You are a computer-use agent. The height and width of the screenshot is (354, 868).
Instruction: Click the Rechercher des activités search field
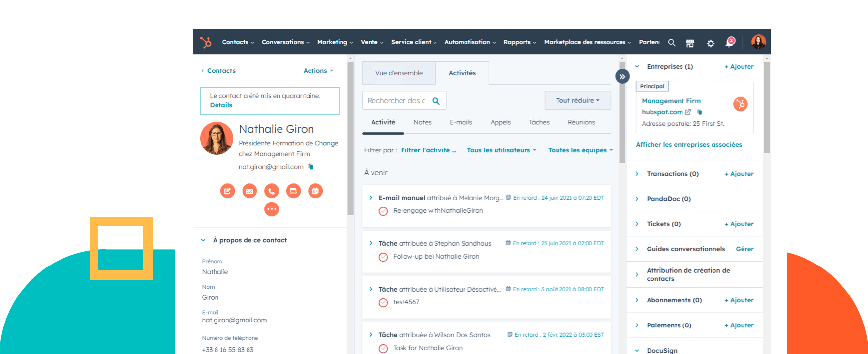pos(396,101)
